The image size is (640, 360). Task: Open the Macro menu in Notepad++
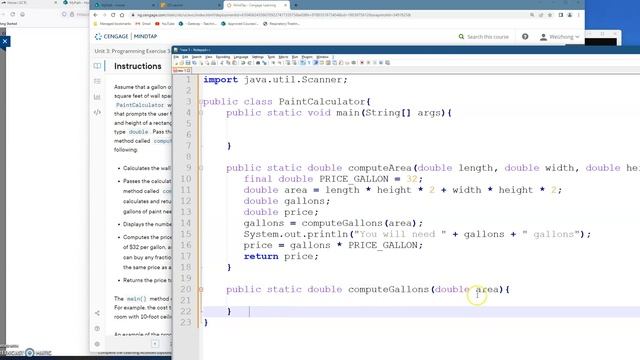[x=283, y=57]
